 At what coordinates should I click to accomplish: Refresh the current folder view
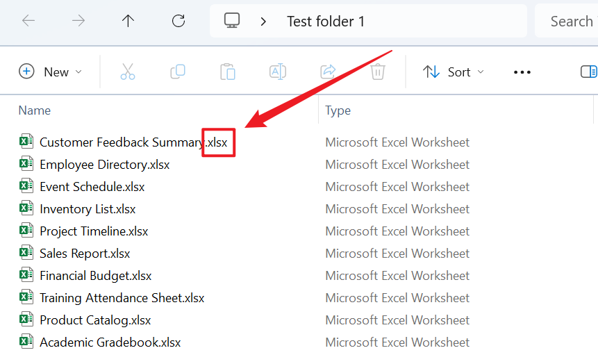coord(178,21)
